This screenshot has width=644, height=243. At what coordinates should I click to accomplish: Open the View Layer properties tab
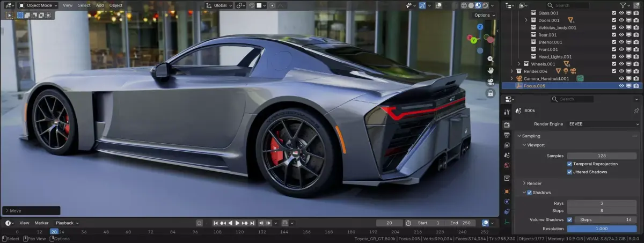(507, 145)
